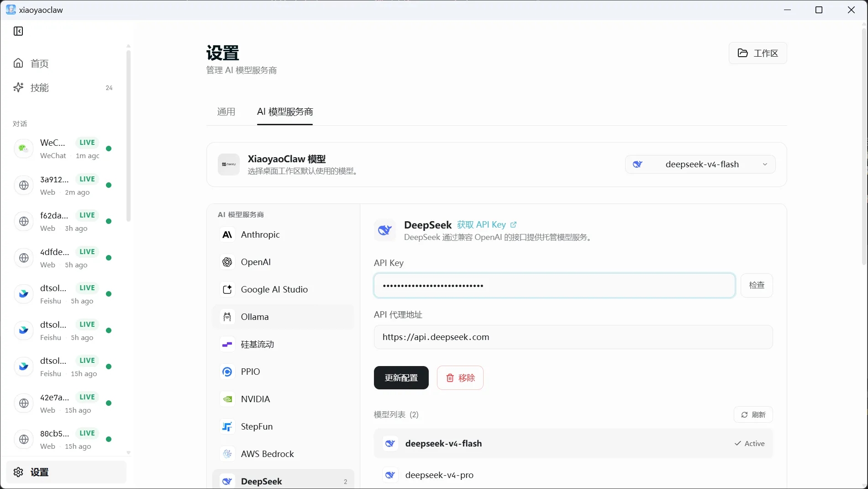Click the DeepSeek whale logo in the header

pos(385,230)
